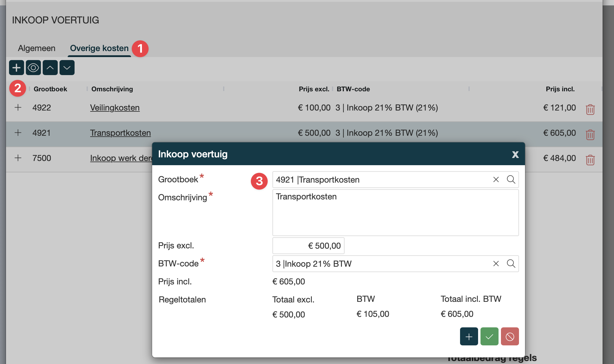Delete the Veilingkosten row with trash icon
The image size is (614, 364).
(x=590, y=109)
